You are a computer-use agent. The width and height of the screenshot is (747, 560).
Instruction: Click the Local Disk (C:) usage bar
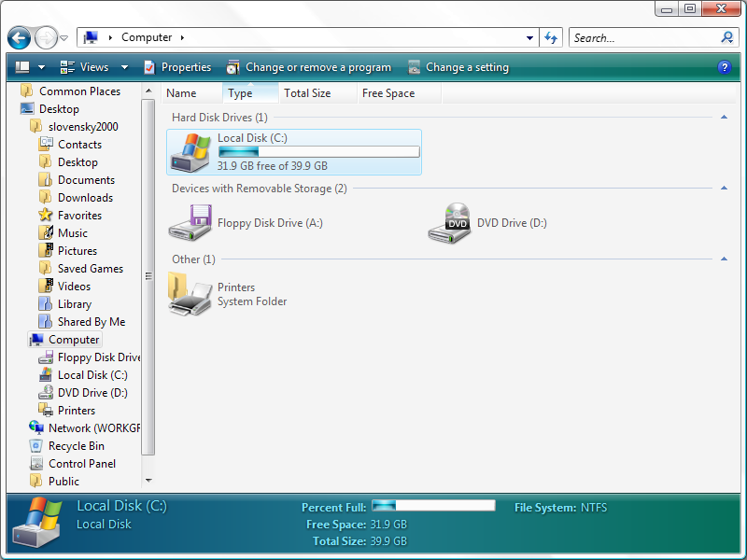(x=318, y=152)
